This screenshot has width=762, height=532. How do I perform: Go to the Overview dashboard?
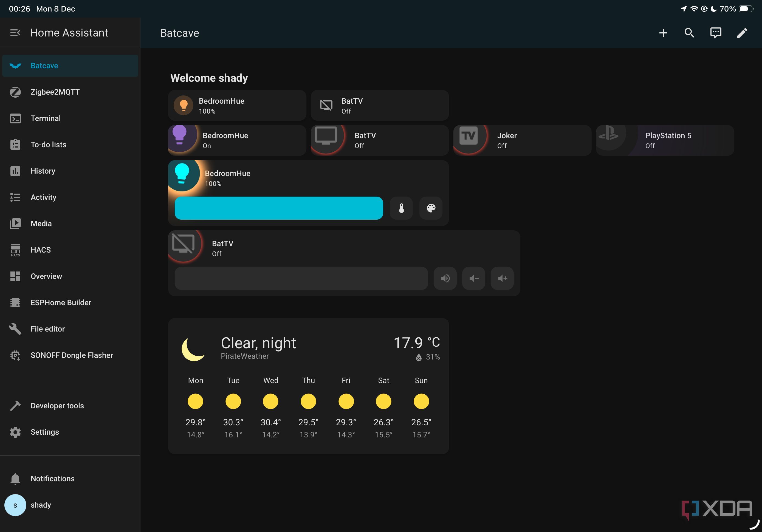70,276
